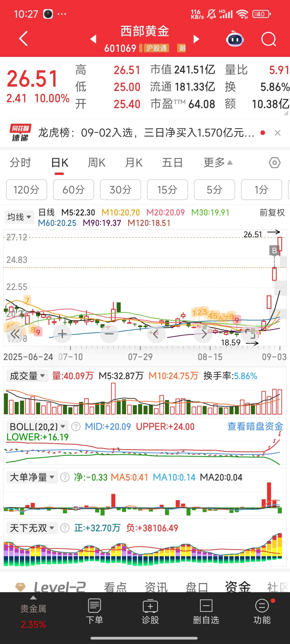Viewport: 290px width, 644px height.
Task: Tap 下单 order icon
Action: [x=94, y=612]
